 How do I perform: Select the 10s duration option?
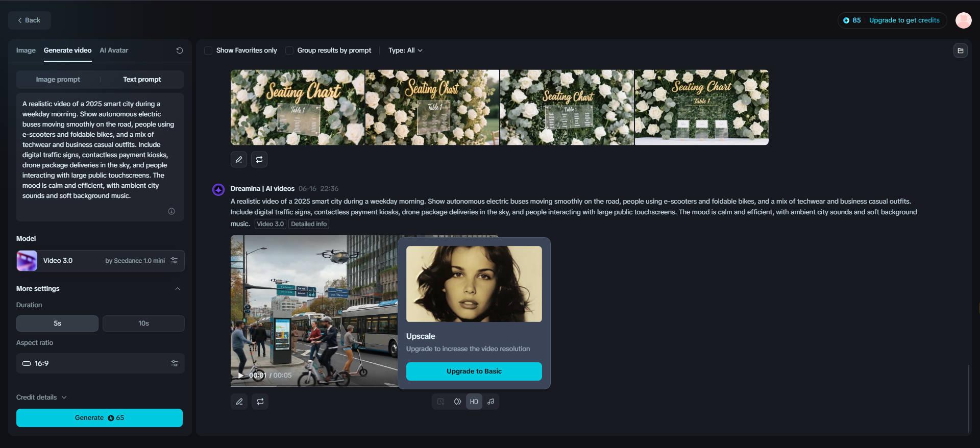pos(143,323)
